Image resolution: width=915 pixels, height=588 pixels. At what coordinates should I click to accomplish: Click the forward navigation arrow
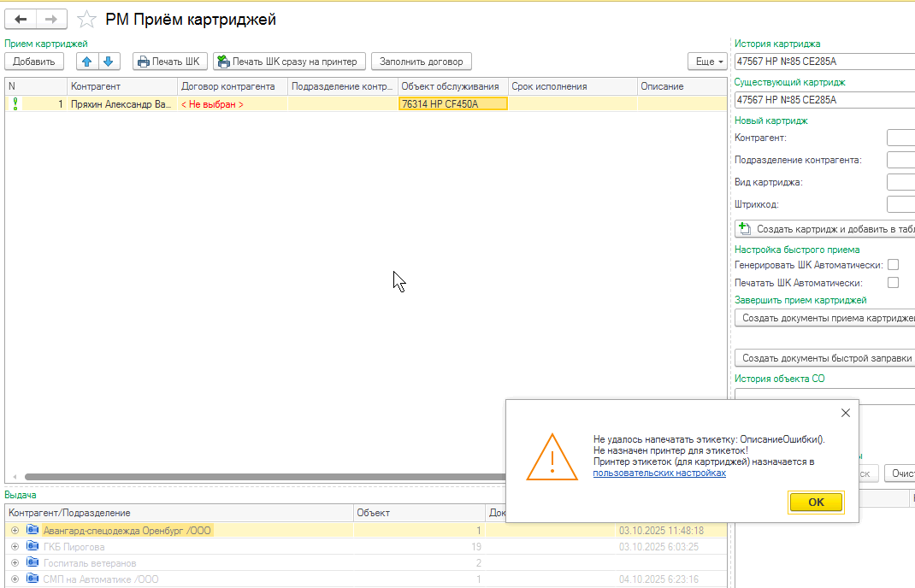(51, 19)
